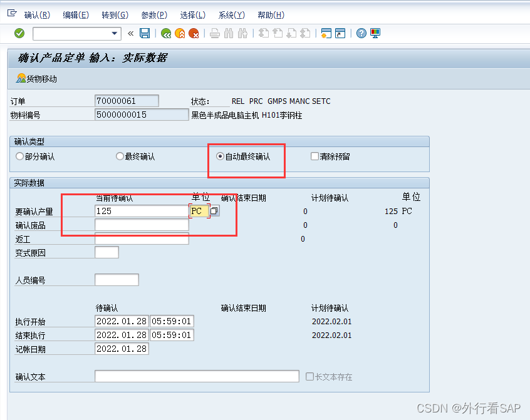Click the 返工 input field
The image size is (530, 420).
pyautogui.click(x=142, y=238)
